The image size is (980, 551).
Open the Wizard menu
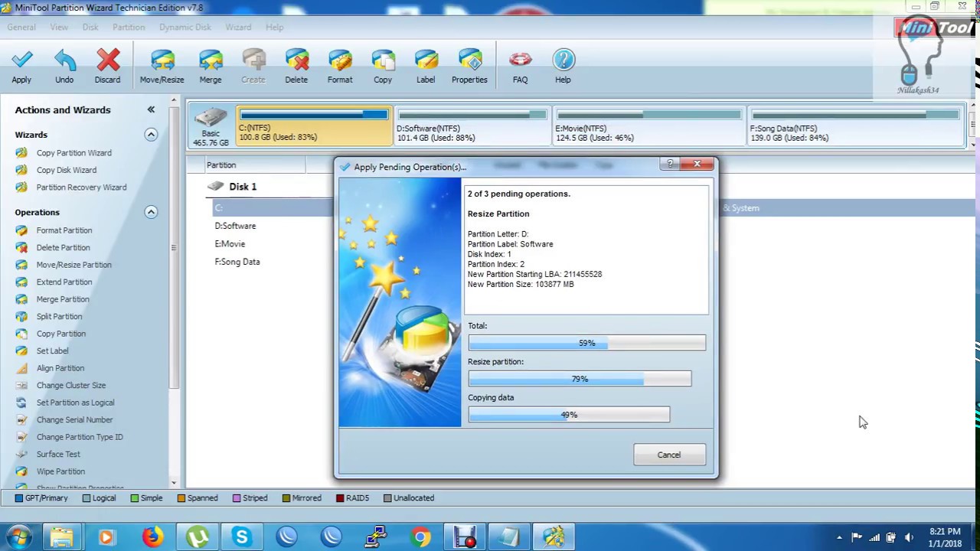click(x=238, y=27)
